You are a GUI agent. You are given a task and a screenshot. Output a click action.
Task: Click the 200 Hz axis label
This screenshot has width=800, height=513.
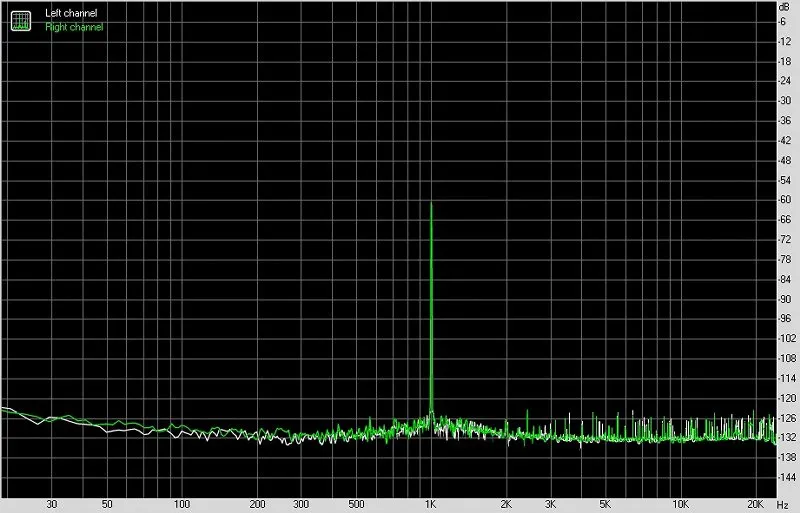coord(257,504)
